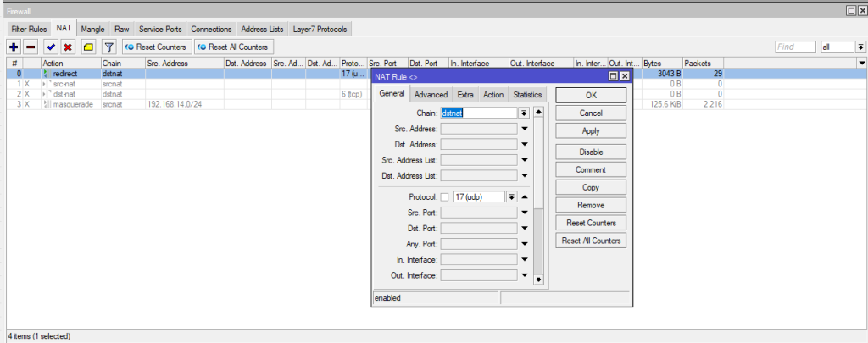Switch to the Advanced tab in NAT Rule
The image size is (868, 343).
(431, 95)
